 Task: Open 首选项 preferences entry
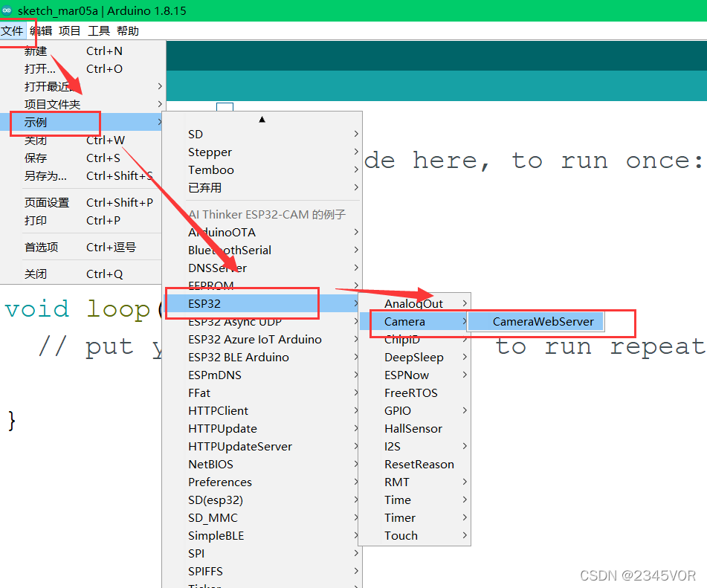pyautogui.click(x=81, y=247)
